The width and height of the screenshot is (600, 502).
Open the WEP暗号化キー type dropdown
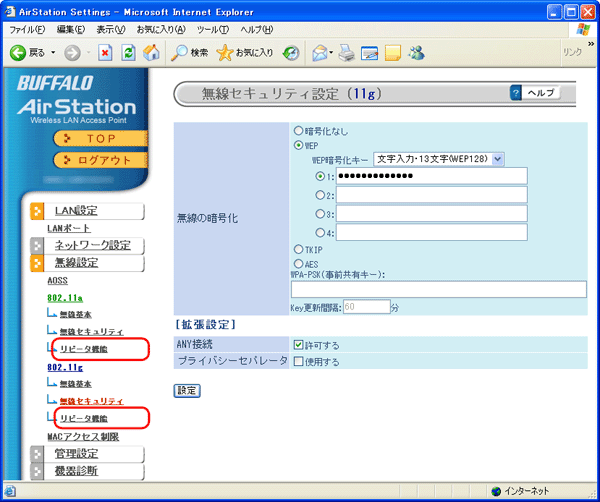point(439,158)
